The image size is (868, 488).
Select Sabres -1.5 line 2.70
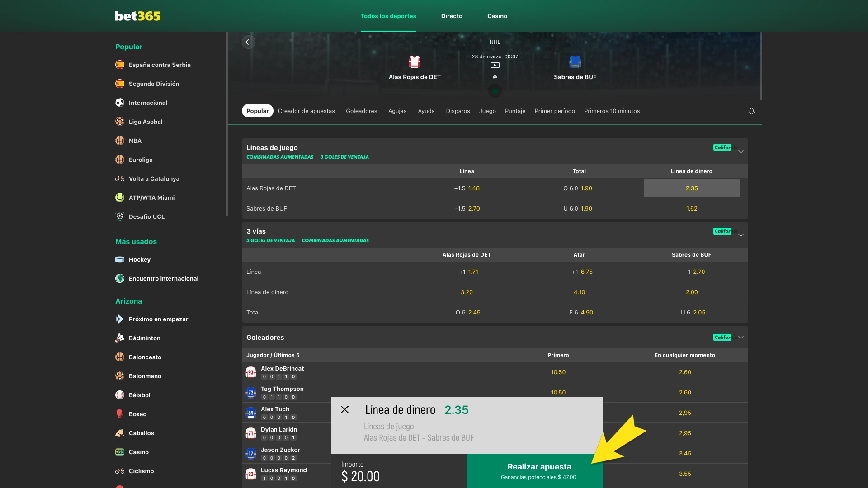[x=467, y=208]
